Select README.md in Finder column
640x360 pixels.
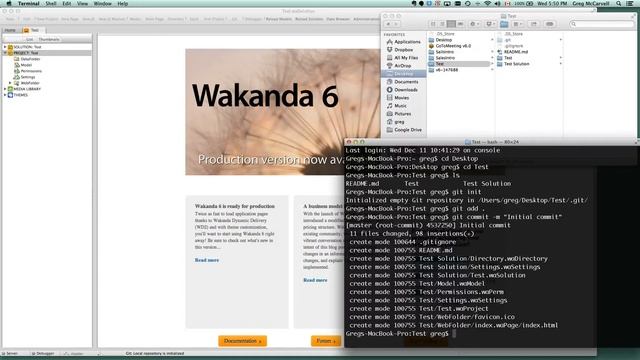513,52
